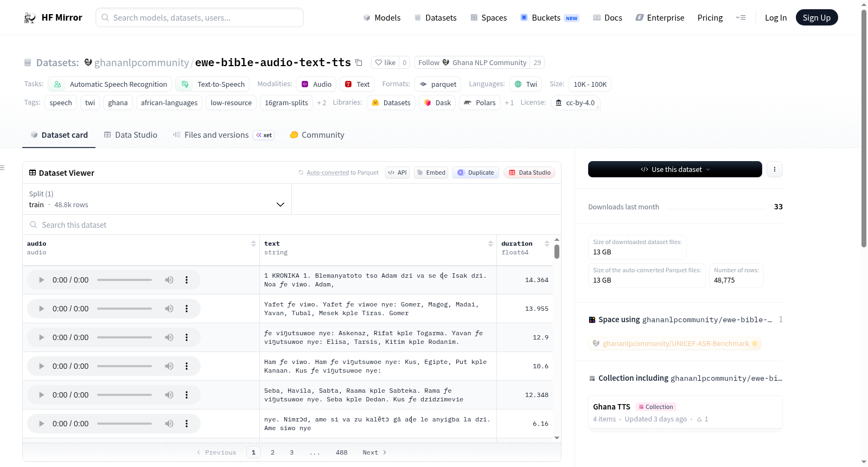868x467 pixels.
Task: Go to page 2 of the dataset
Action: point(272,452)
